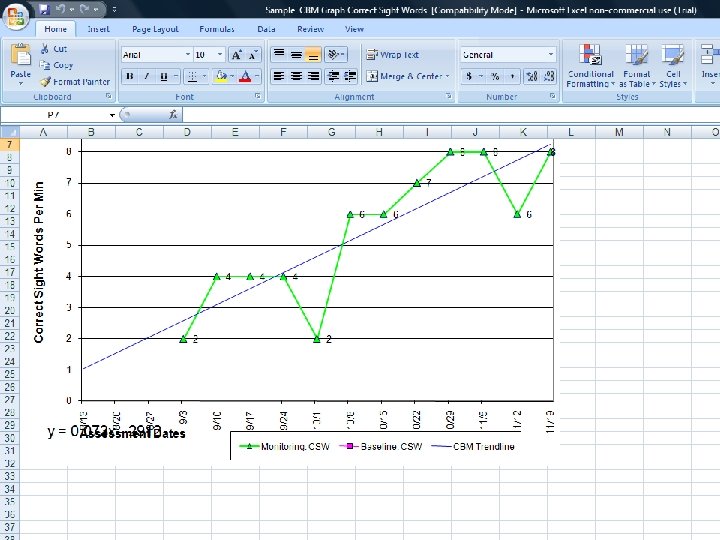Toggle Italic formatting
The width and height of the screenshot is (720, 540).
click(x=146, y=76)
